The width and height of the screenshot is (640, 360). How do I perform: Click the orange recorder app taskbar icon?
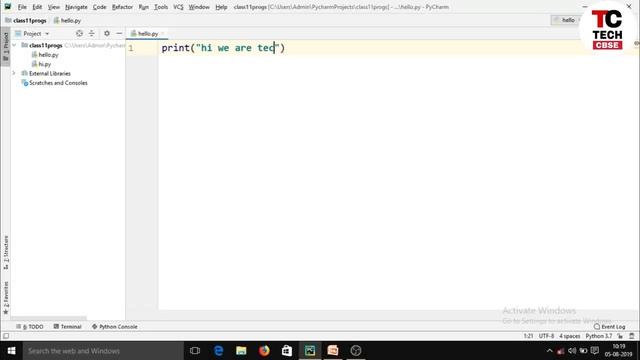(x=333, y=351)
